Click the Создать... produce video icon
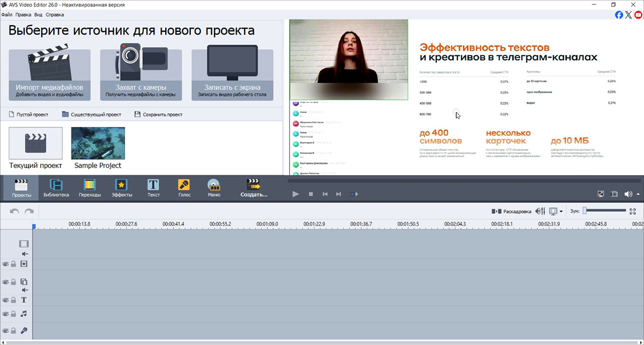Viewport: 644px width, 345px height. [x=253, y=188]
